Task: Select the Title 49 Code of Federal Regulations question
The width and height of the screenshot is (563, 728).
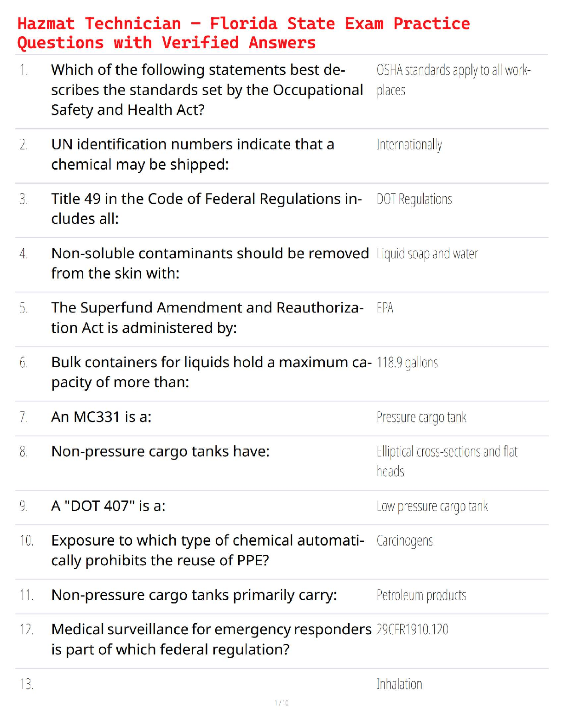Action: point(207,209)
